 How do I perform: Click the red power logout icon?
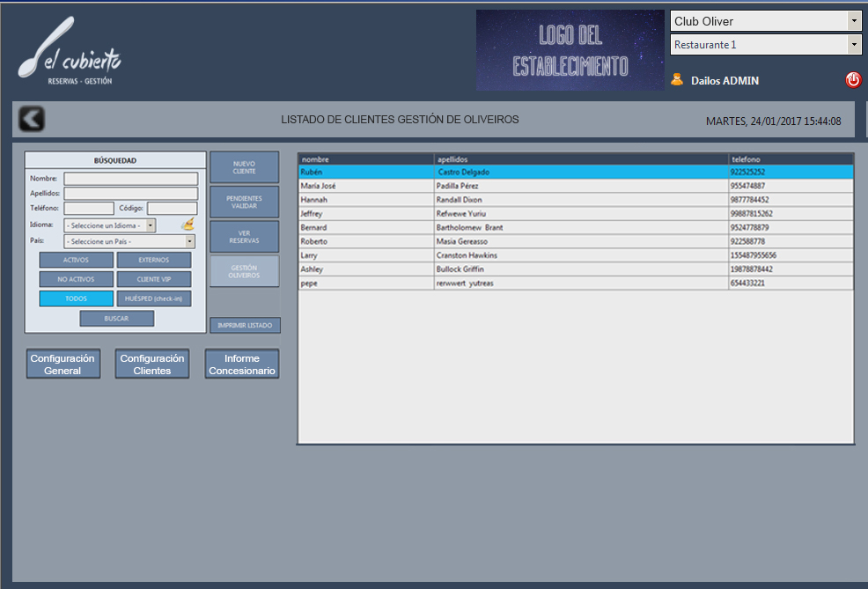point(853,80)
